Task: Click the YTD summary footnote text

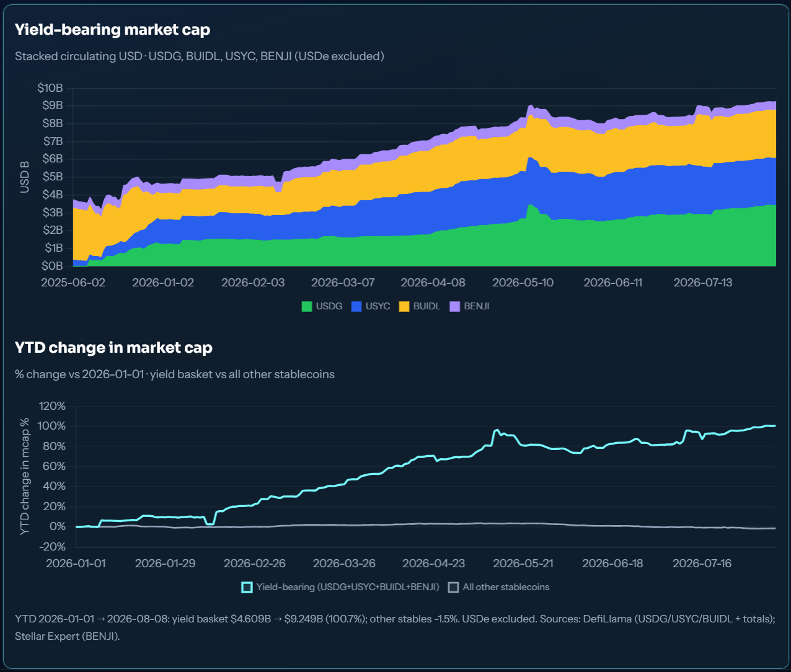Action: tap(395, 627)
